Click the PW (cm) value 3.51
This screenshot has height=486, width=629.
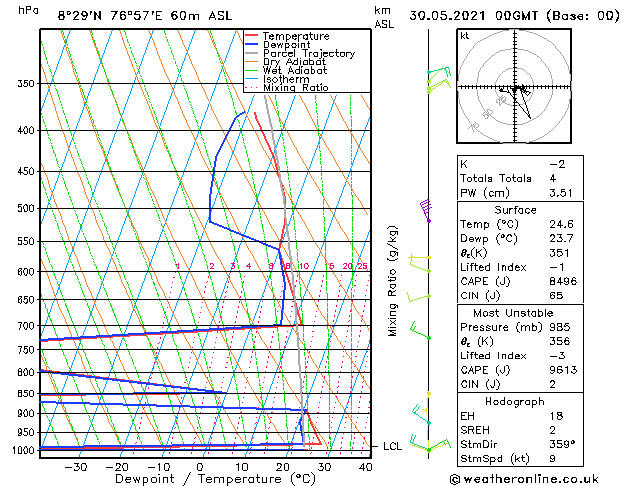(561, 193)
